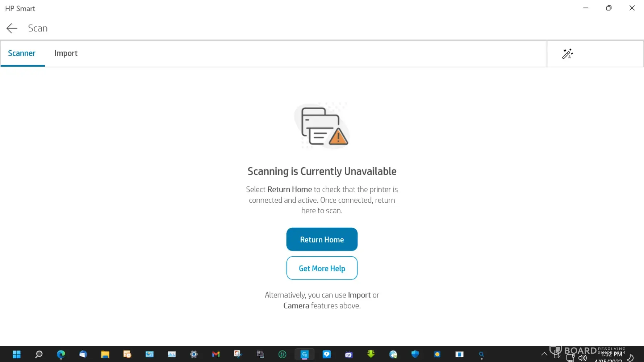
Task: Open Microsoft Edge from the taskbar
Action: point(61,354)
